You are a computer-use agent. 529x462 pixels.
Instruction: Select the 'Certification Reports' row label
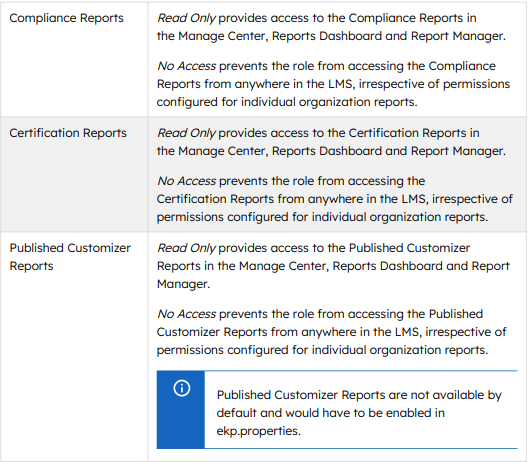(x=68, y=133)
